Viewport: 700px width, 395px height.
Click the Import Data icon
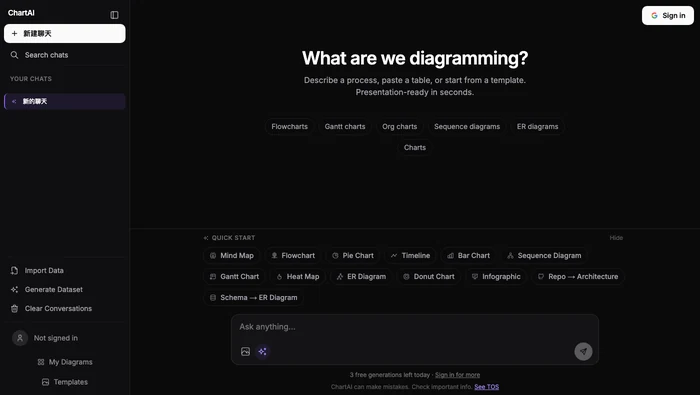coord(14,270)
